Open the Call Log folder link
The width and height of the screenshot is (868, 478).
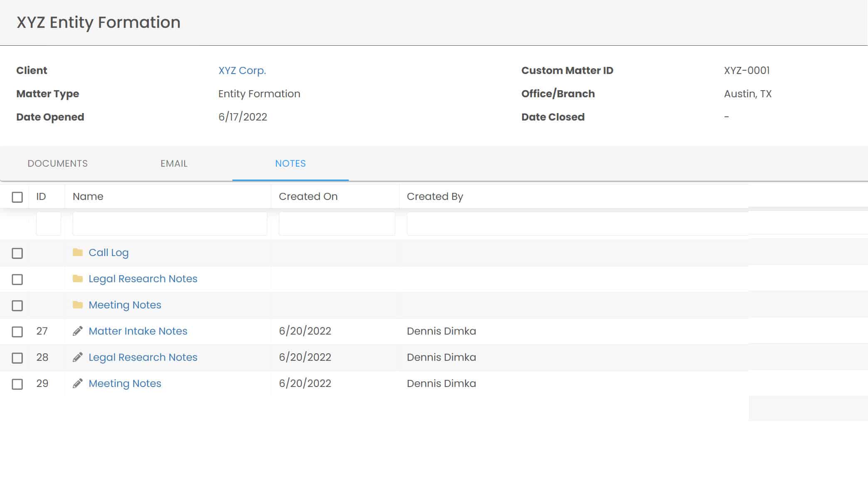(108, 252)
